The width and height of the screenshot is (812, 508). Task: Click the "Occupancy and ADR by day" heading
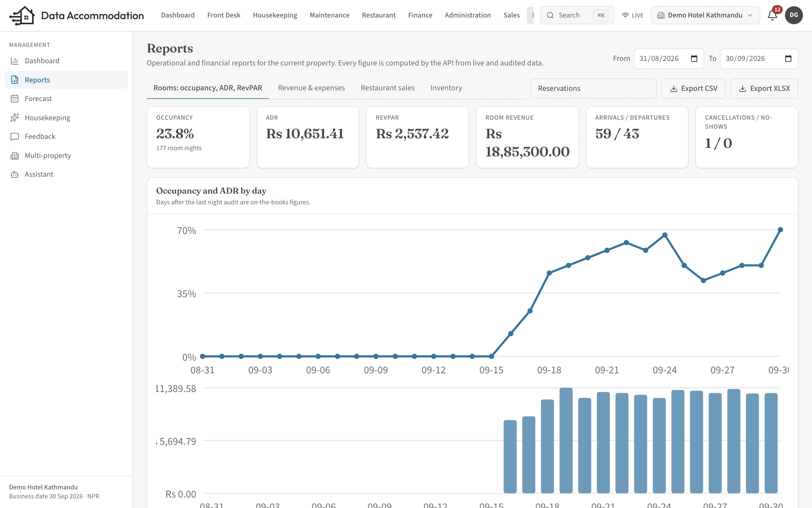click(x=211, y=191)
